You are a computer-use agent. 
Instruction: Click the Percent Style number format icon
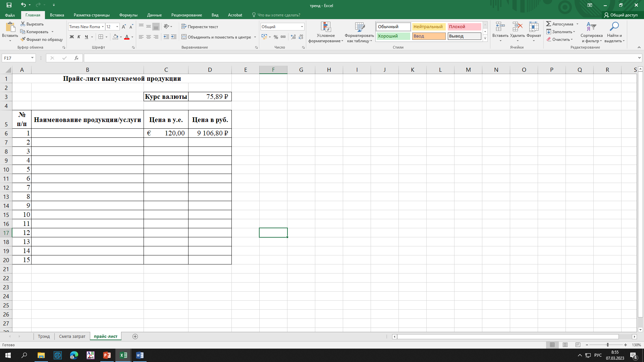point(276,37)
